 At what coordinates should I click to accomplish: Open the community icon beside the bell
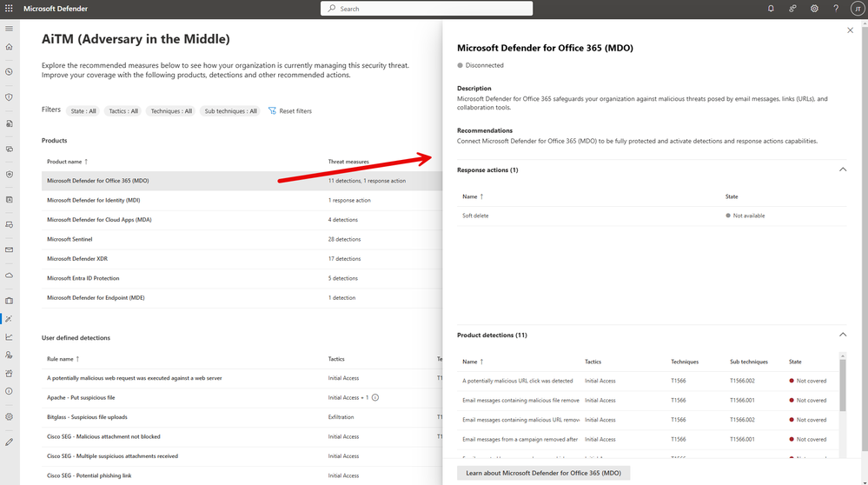coord(792,9)
